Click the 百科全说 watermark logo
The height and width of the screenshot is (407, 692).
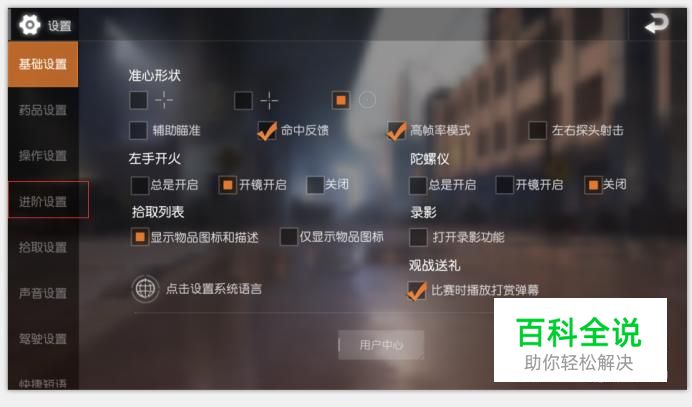580,340
